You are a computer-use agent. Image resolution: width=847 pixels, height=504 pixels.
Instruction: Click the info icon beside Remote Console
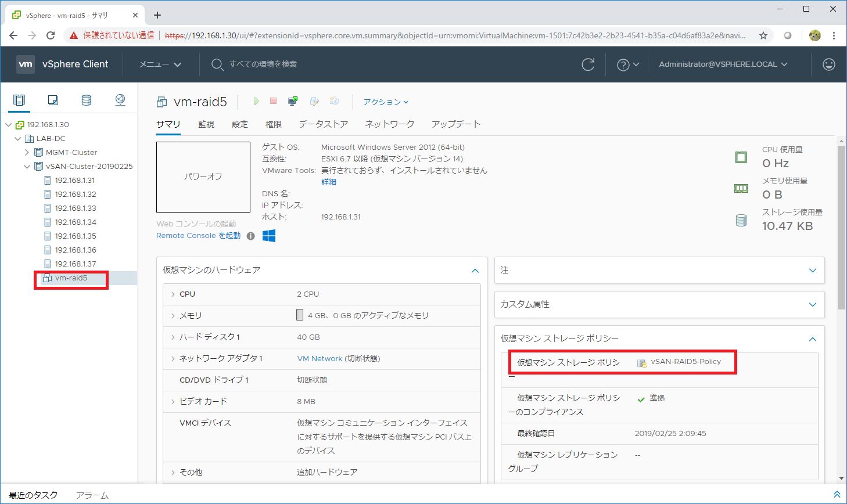click(251, 236)
